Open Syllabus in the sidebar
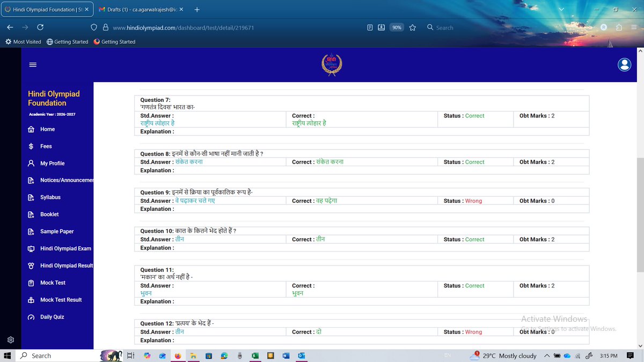The width and height of the screenshot is (644, 362). click(50, 197)
